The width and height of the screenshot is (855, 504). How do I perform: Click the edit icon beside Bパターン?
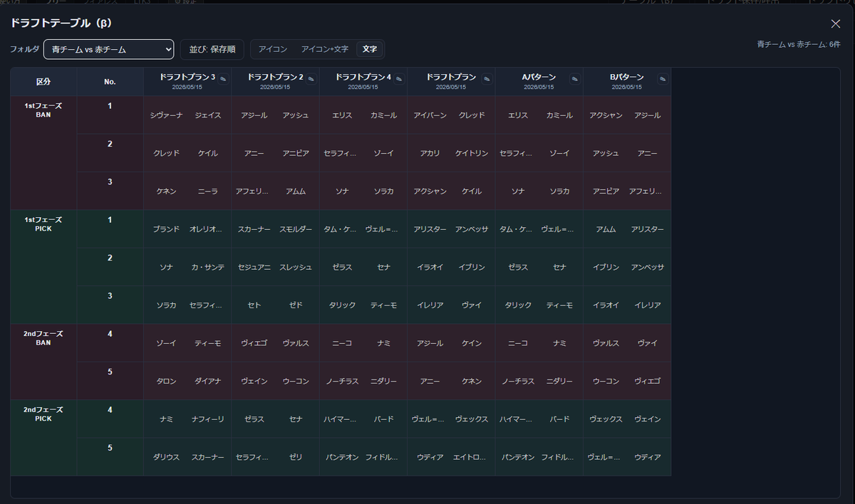tap(663, 78)
